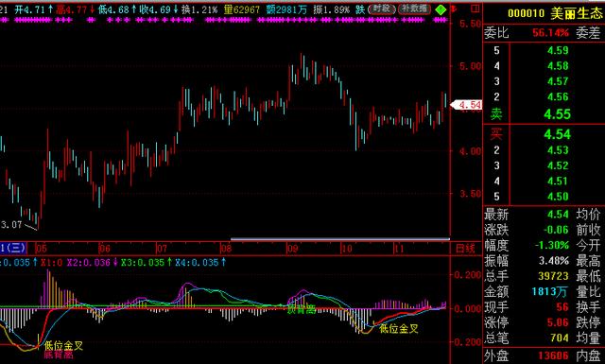
Task: Click the 4.54 current price arrow tag
Action: point(466,105)
